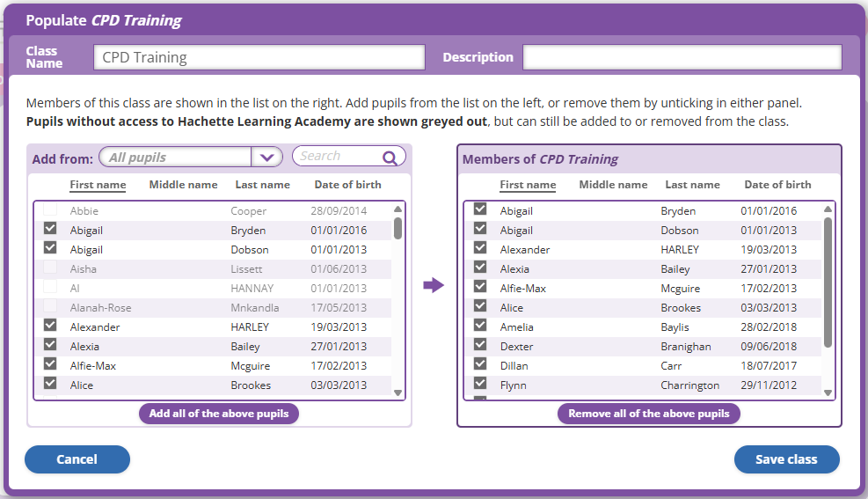Click the All pupils combo box field
The height and width of the screenshot is (499, 868).
pyautogui.click(x=176, y=158)
